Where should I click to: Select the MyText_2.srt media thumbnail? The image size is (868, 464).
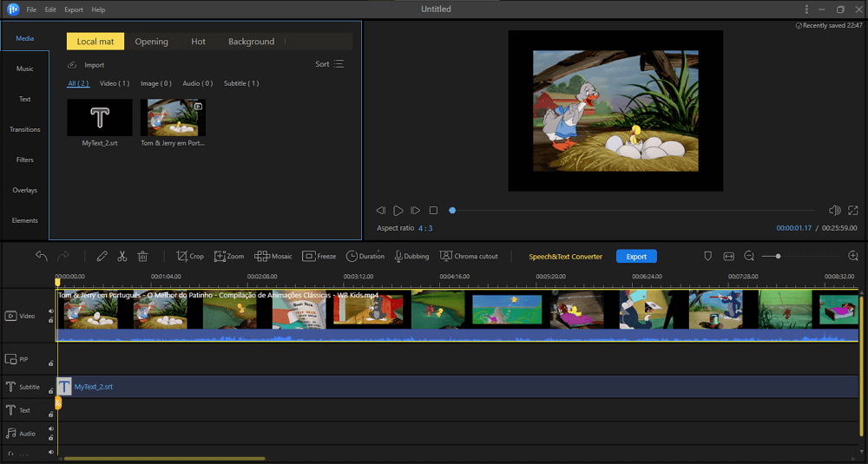pyautogui.click(x=100, y=118)
